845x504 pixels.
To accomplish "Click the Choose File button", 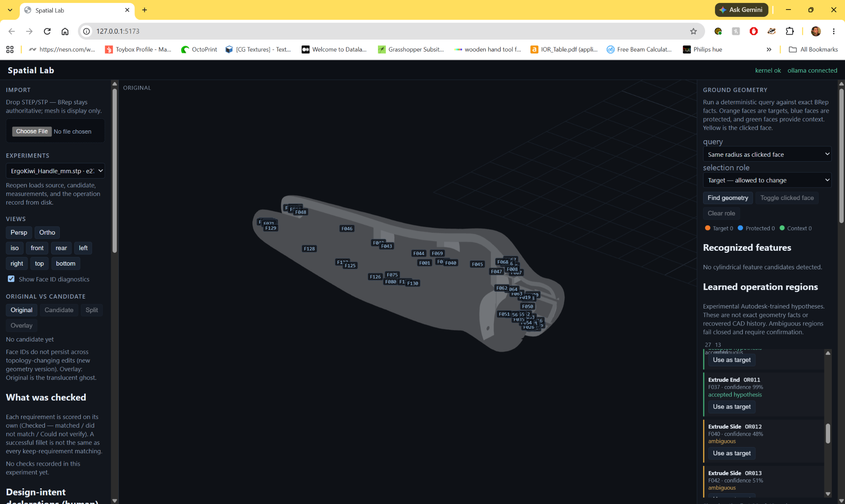I will coord(32,132).
